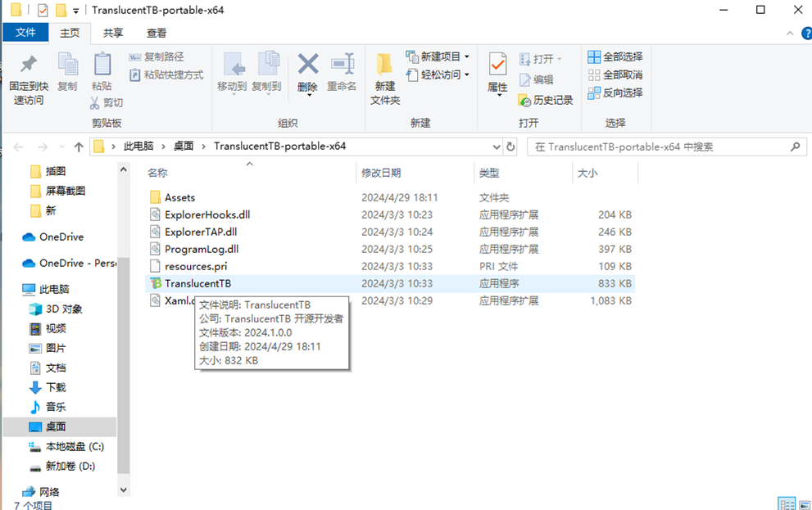Image resolution: width=812 pixels, height=510 pixels.
Task: Click the search box for TranslucentTB-portable-x64
Action: 667,147
